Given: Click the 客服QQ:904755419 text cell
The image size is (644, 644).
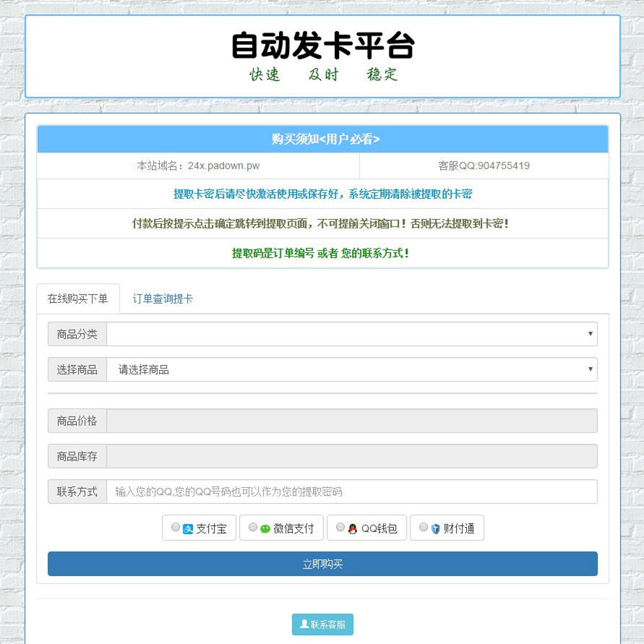Looking at the screenshot, I should (x=484, y=165).
